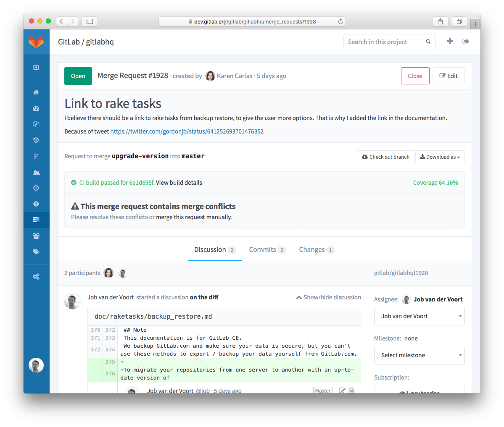Open assignee Job van der Voort dropdown
The image size is (504, 427).
[x=419, y=316]
